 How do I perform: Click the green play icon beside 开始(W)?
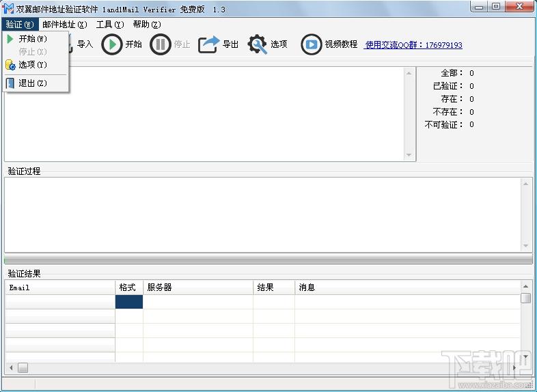tap(10, 39)
